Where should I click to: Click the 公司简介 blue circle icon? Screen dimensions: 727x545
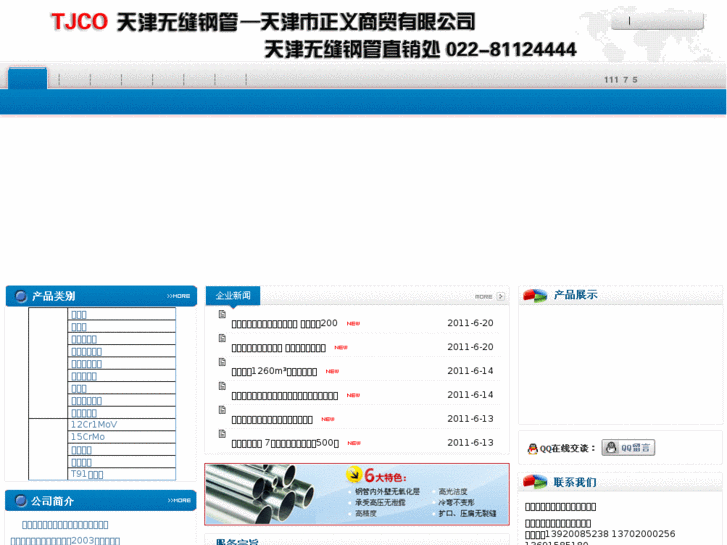[x=21, y=500]
